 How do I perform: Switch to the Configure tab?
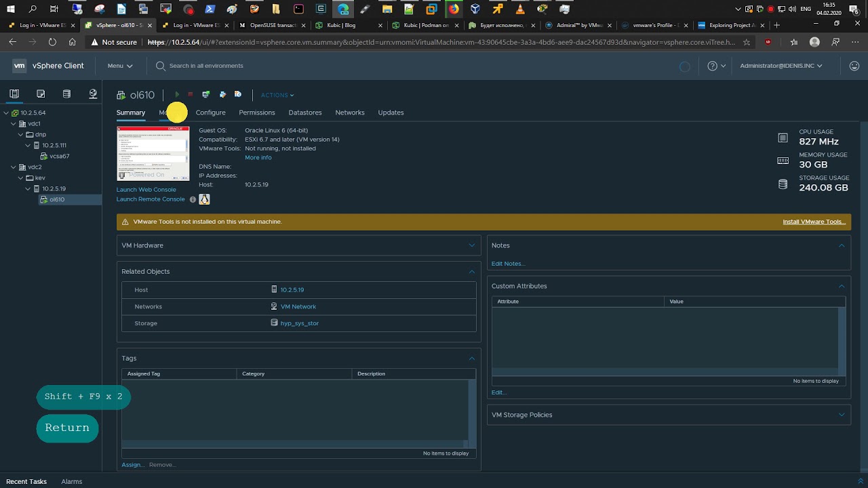point(211,113)
